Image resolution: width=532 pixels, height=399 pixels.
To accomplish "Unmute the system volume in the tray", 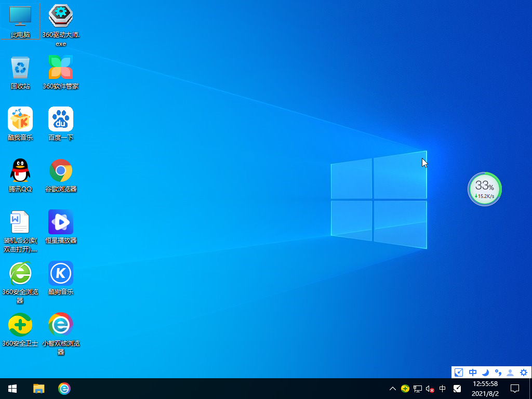I will (x=429, y=389).
